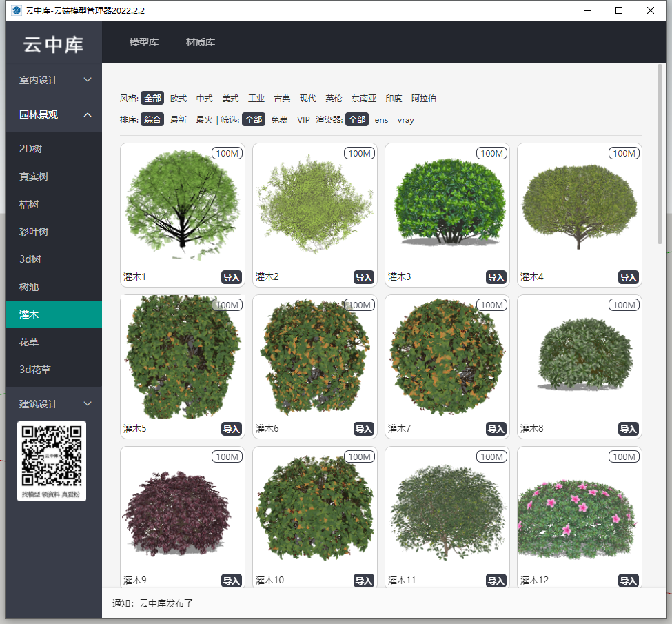Select 彩叶树 in the sidebar
The image size is (672, 624).
point(54,232)
